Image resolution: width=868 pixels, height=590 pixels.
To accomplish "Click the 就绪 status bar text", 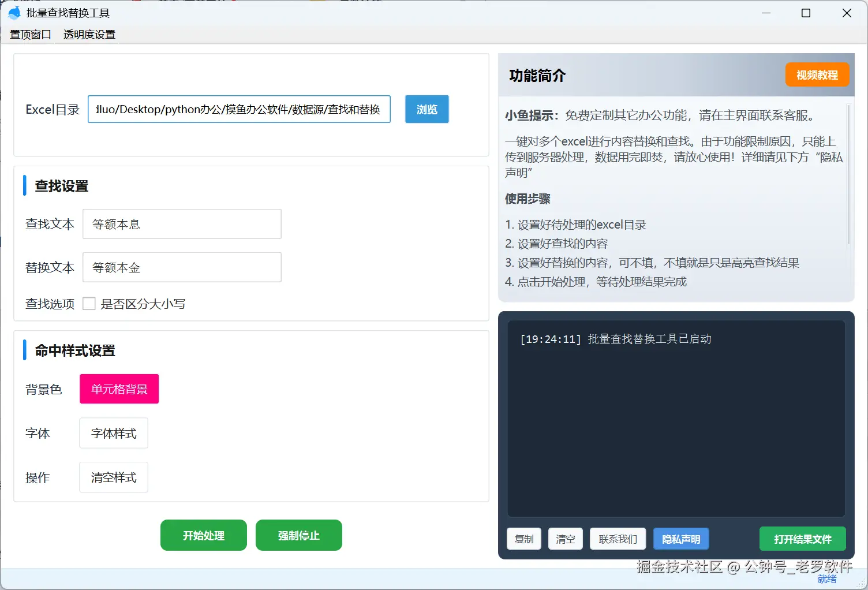I will click(x=827, y=579).
